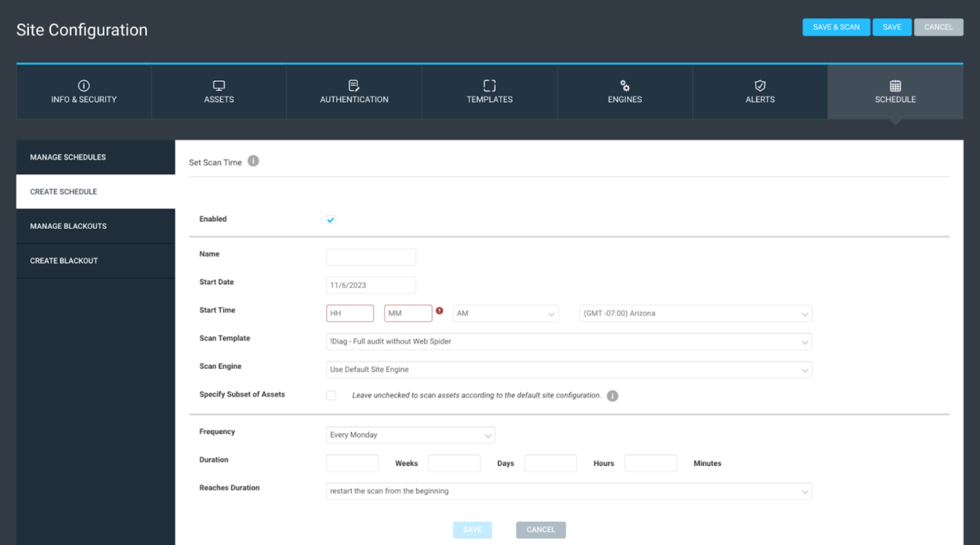Uncheck the Enabled checkbox

click(x=331, y=220)
